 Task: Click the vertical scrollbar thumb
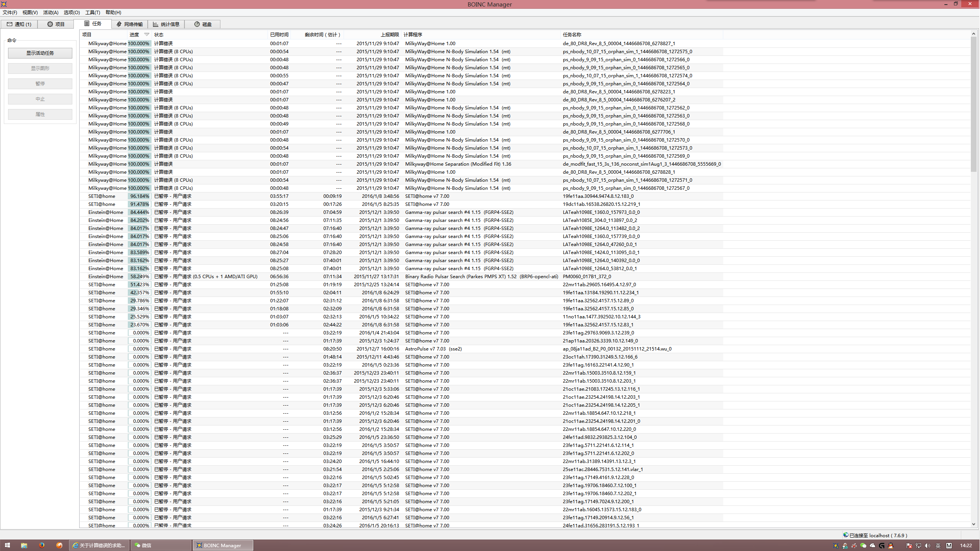click(x=973, y=104)
